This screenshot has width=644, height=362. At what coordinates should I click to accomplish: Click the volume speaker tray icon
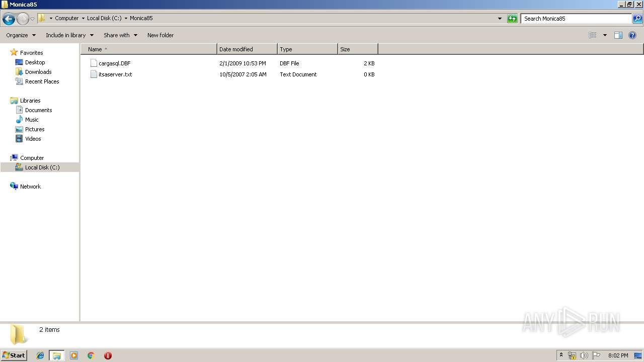[x=584, y=355]
